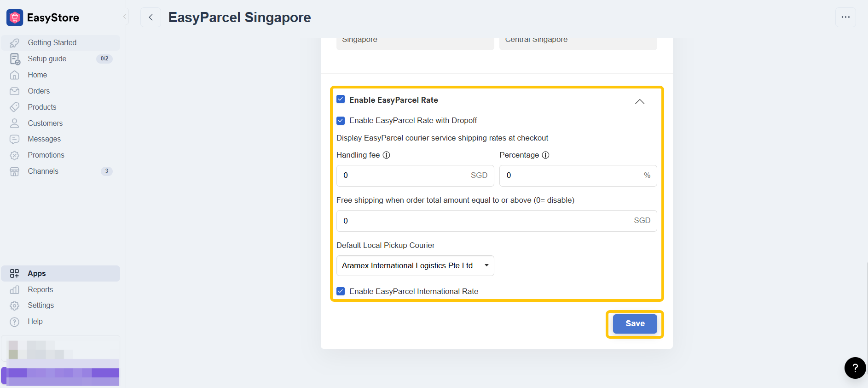Click the Home house icon
This screenshot has height=388, width=868.
point(15,75)
